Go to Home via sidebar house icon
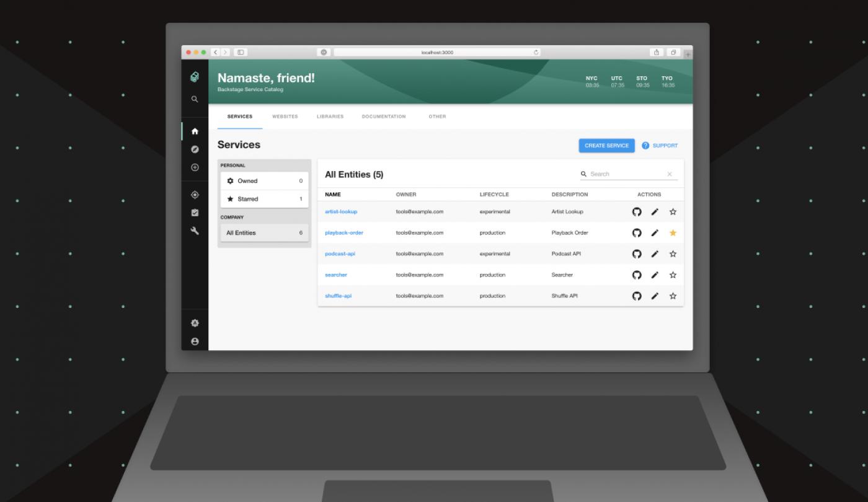Image resolution: width=868 pixels, height=502 pixels. click(x=195, y=131)
